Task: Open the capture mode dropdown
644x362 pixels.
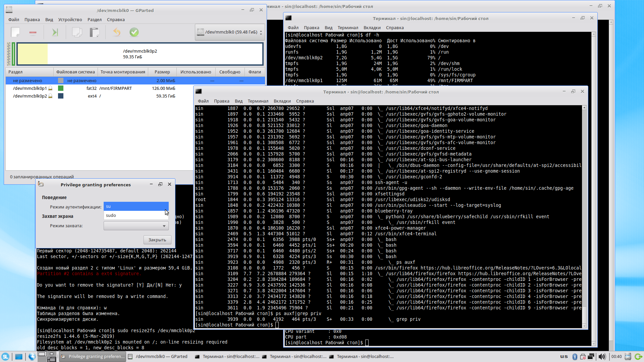Action: (x=136, y=226)
